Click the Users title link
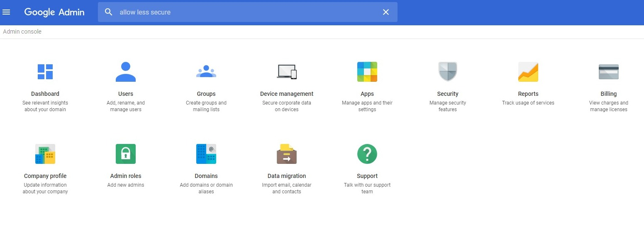The image size is (644, 246). pyautogui.click(x=126, y=94)
